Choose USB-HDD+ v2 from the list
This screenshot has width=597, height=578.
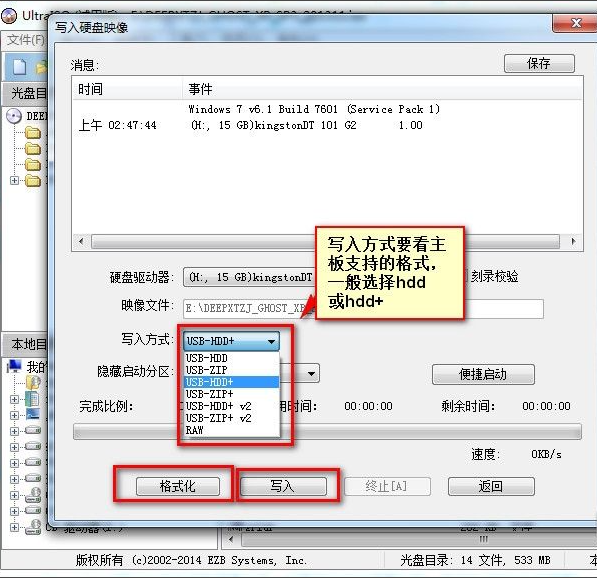231,406
